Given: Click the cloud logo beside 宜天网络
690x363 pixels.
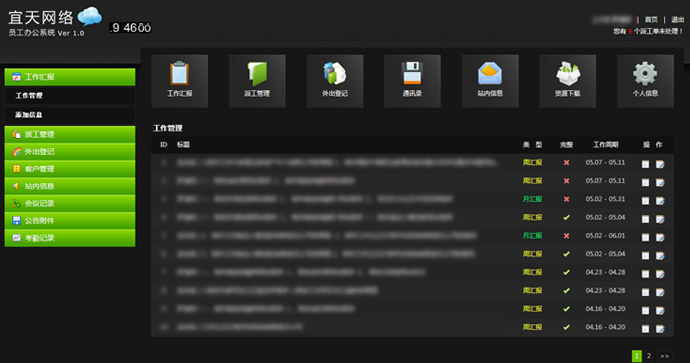Looking at the screenshot, I should point(90,16).
